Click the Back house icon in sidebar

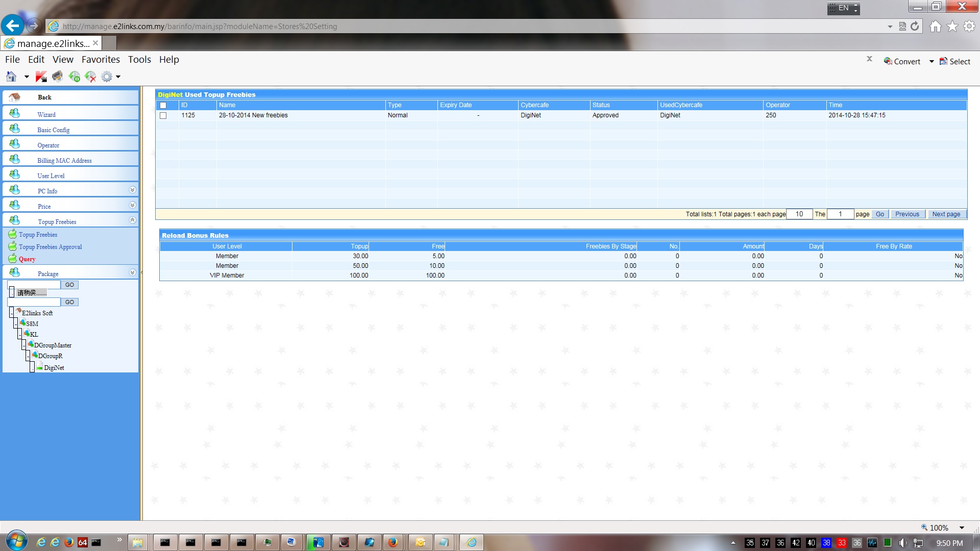click(15, 97)
